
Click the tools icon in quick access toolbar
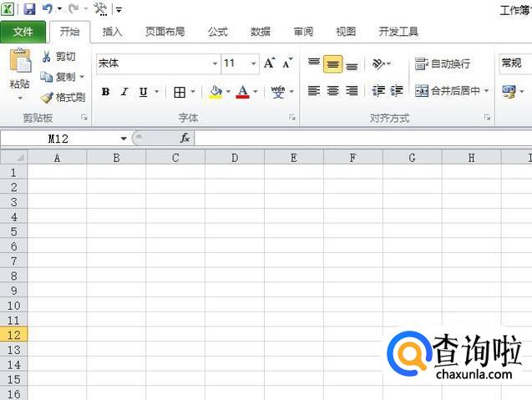click(100, 9)
